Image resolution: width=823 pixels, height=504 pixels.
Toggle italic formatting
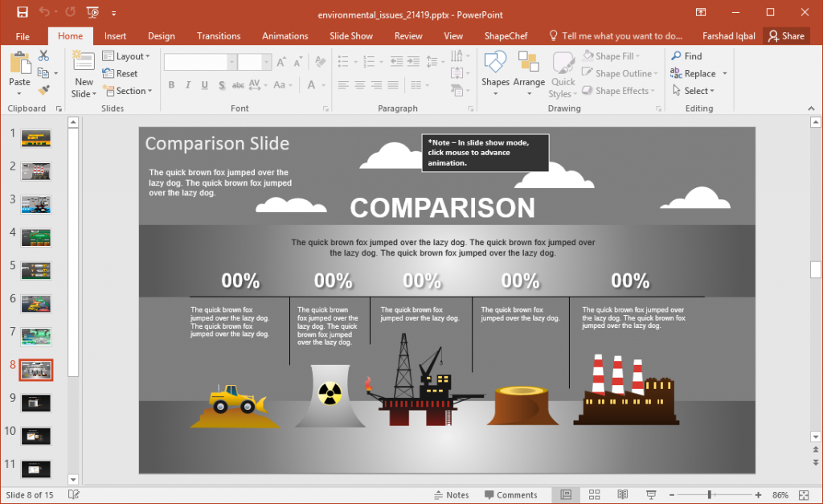[x=186, y=84]
